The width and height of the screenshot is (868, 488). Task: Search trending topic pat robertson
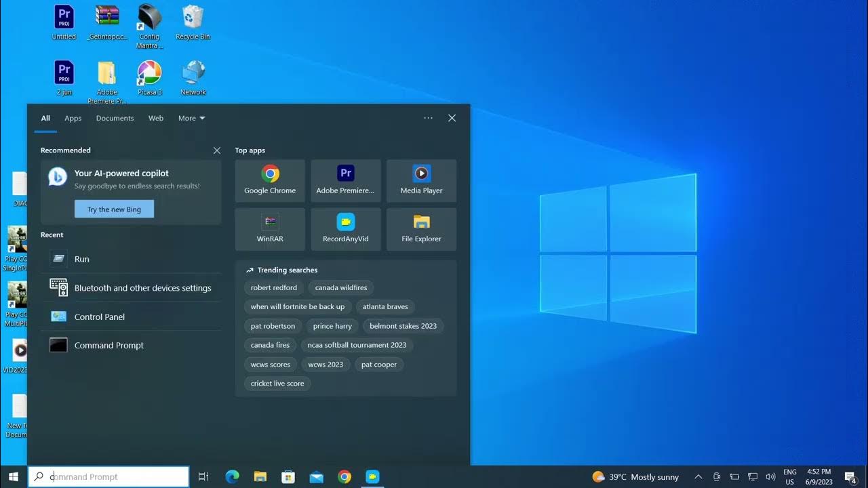(x=273, y=326)
